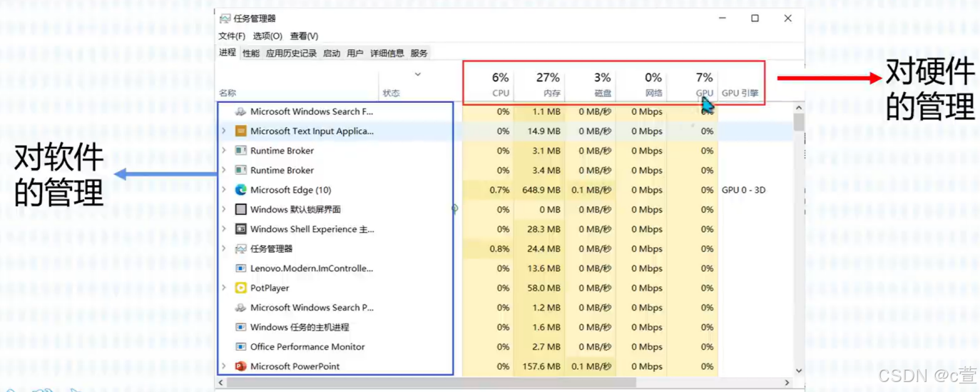Select the Windows 任务的主机进程 process name
This screenshot has height=392, width=980.
(300, 327)
